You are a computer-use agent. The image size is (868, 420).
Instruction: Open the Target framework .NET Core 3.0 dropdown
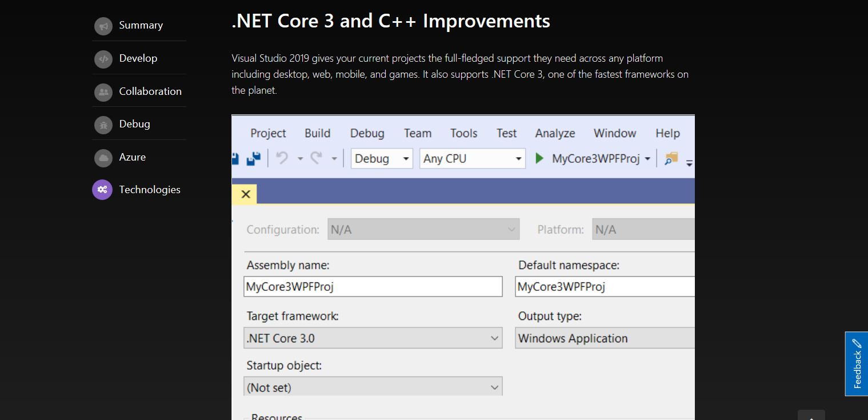pyautogui.click(x=373, y=338)
